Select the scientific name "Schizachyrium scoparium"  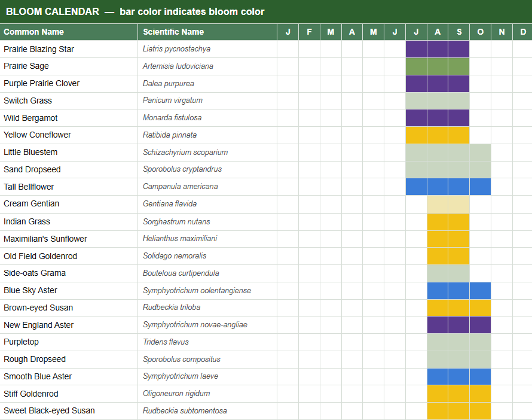coord(185,153)
